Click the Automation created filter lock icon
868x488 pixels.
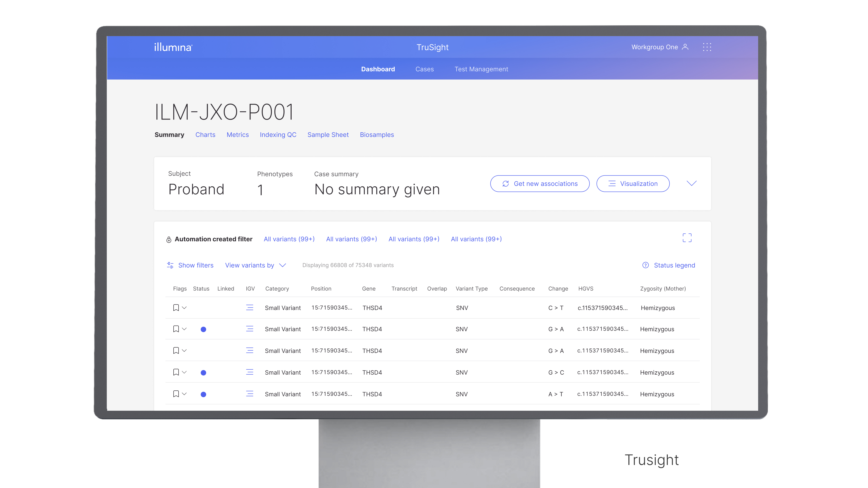169,239
